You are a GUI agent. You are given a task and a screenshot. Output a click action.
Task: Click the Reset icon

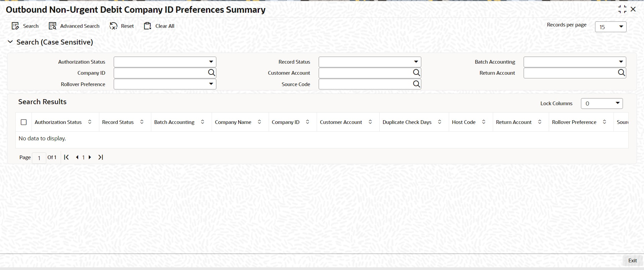[113, 26]
